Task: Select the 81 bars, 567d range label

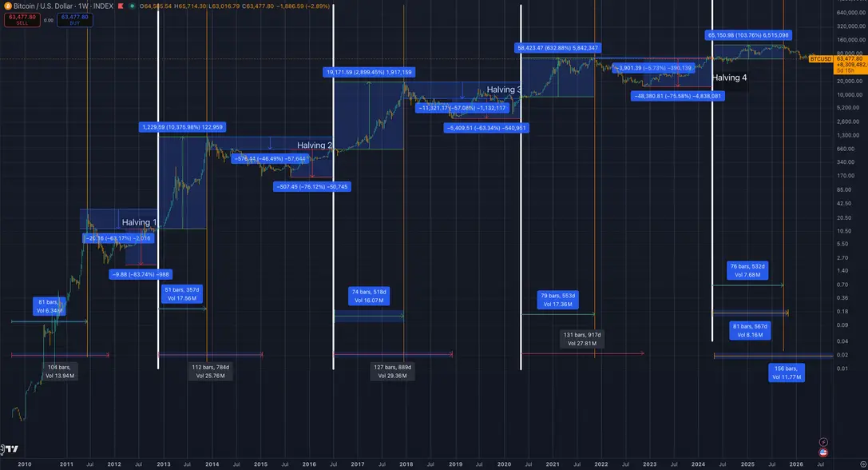Action: click(750, 331)
